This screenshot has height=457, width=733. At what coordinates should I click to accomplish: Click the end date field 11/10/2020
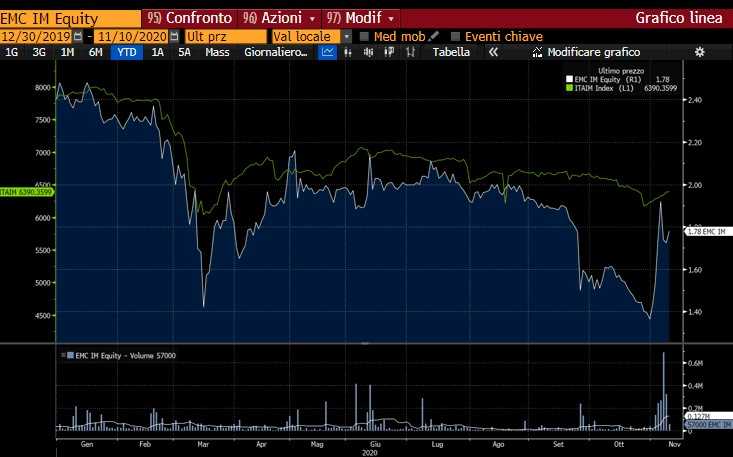pos(132,36)
